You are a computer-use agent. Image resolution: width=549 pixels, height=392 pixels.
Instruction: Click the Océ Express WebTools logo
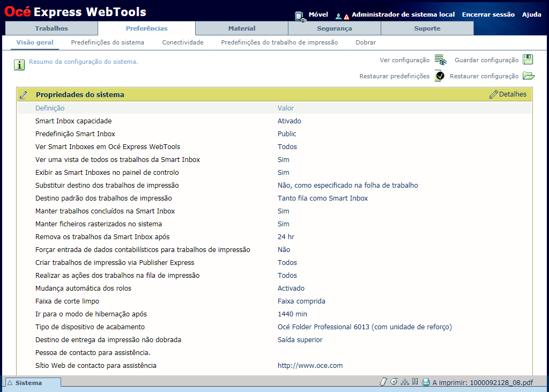coord(75,12)
